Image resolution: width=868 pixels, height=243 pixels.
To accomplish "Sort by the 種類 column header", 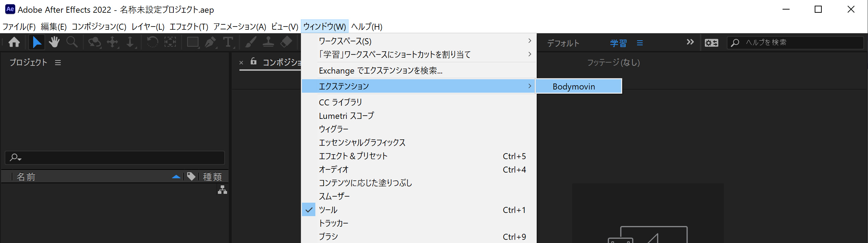I will coord(213,177).
